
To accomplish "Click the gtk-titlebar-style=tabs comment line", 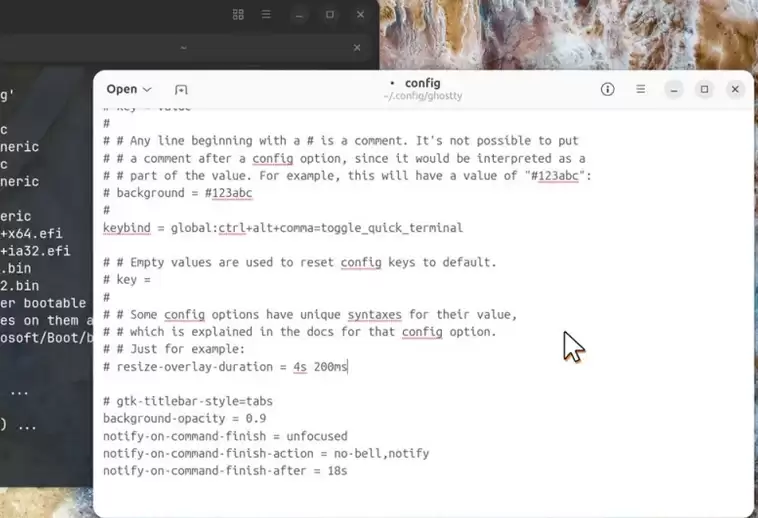I will [188, 401].
